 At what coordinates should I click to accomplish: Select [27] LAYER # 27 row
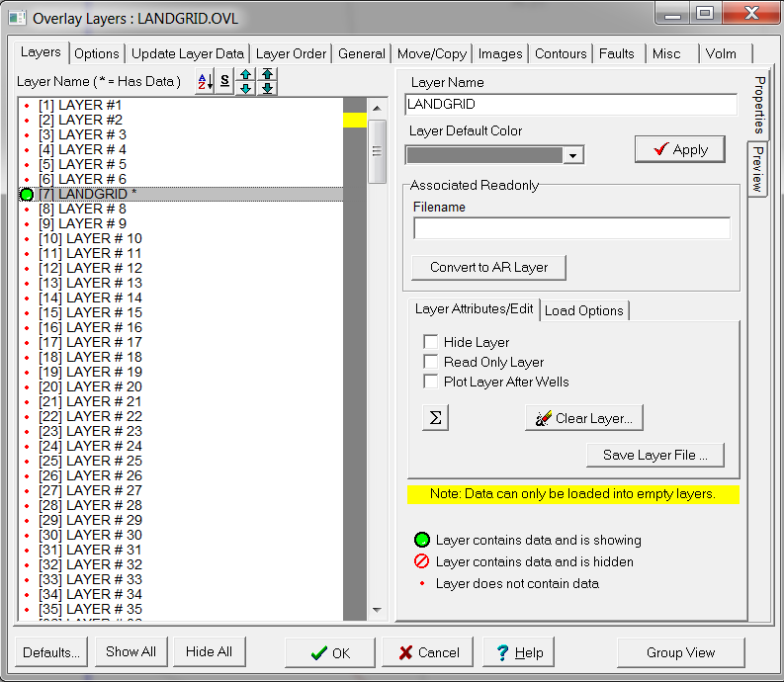click(181, 490)
